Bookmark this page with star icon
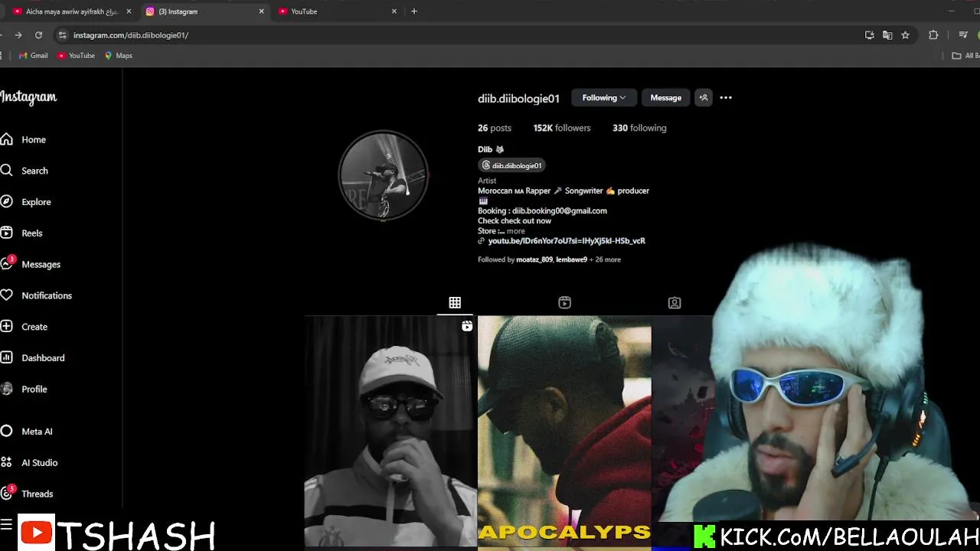This screenshot has height=551, width=980. pyautogui.click(x=906, y=35)
